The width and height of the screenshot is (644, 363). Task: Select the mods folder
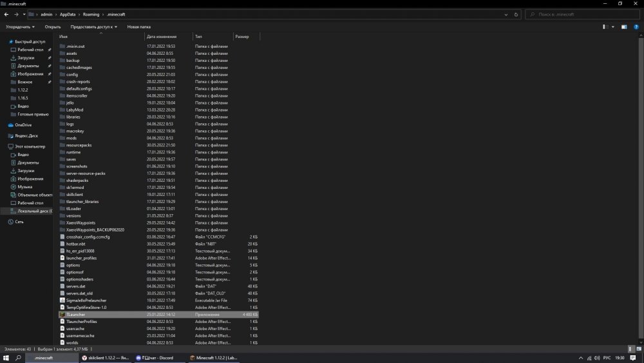coord(71,138)
